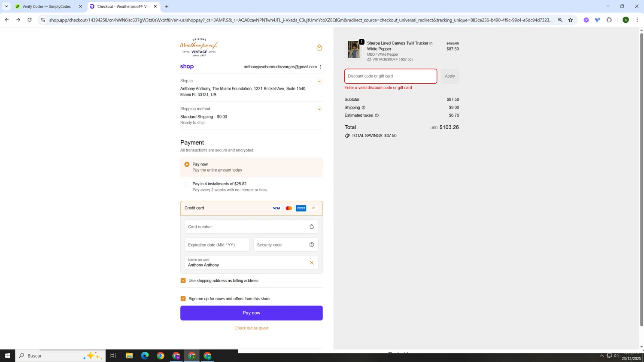
Task: View site information in address bar
Action: [x=43, y=20]
